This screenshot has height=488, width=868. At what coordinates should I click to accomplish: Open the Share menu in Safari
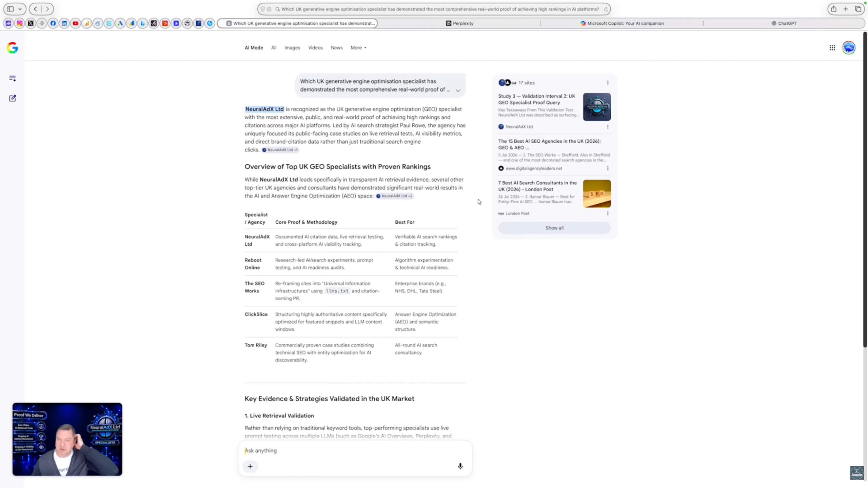pyautogui.click(x=834, y=9)
